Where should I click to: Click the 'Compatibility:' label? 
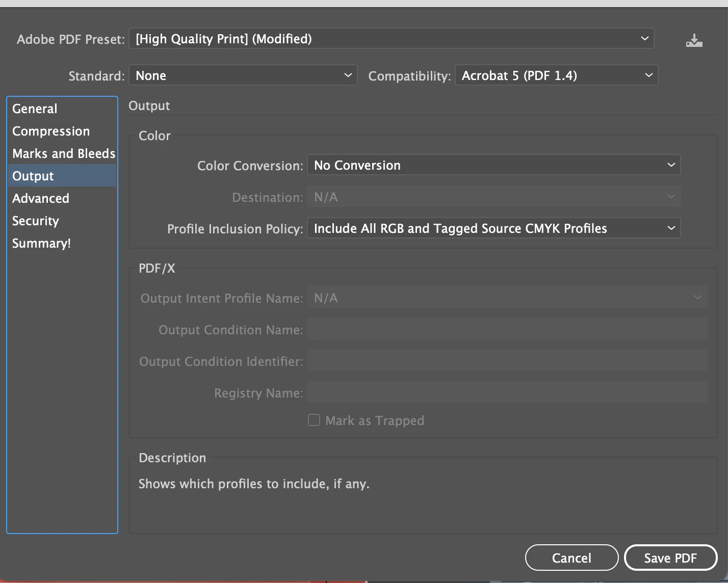[409, 76]
